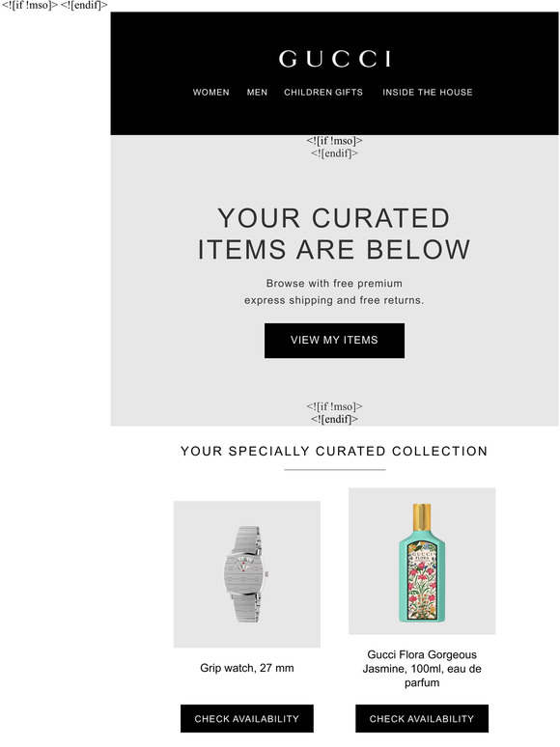The image size is (560, 747).
Task: Check availability of the Flora Gorgeous Jasmine perfume
Action: coord(422,718)
